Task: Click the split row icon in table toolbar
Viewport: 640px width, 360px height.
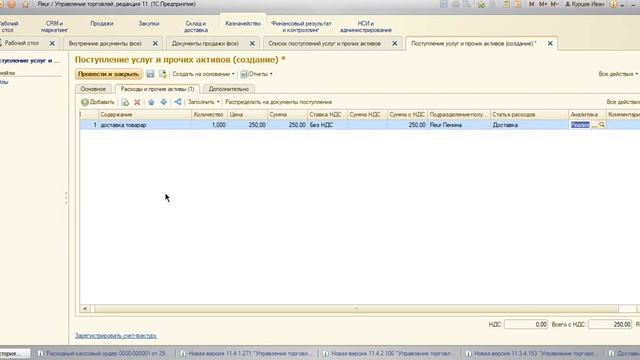Action: 178,102
